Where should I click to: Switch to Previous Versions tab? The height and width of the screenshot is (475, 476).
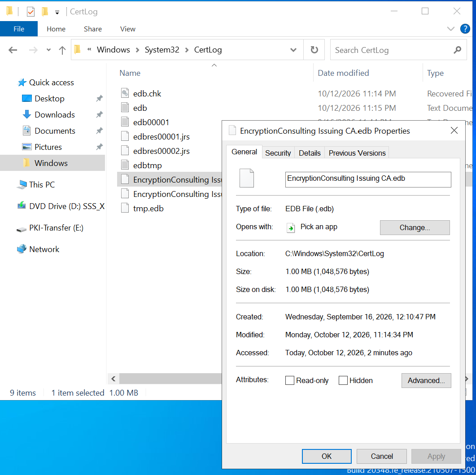(x=357, y=153)
